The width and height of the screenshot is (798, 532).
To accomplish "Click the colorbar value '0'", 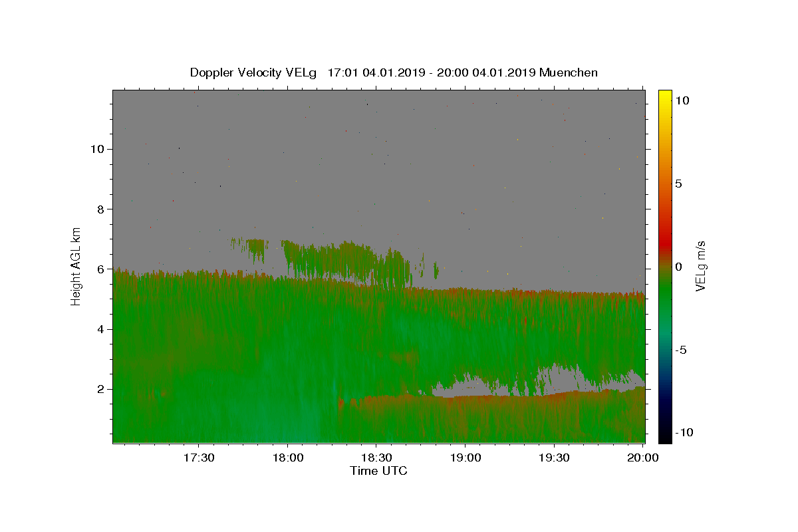I will click(679, 267).
